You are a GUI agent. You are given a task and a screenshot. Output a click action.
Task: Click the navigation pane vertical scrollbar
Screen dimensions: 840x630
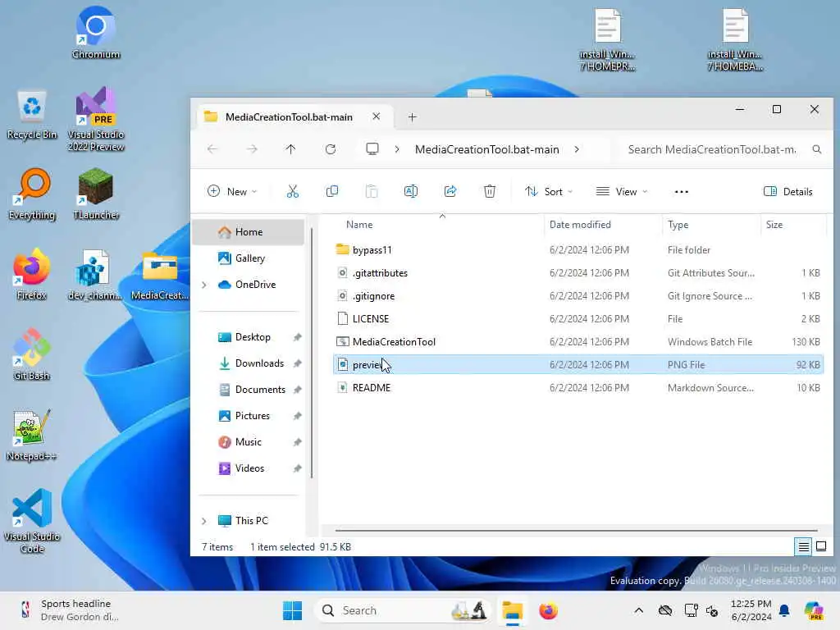(311, 353)
